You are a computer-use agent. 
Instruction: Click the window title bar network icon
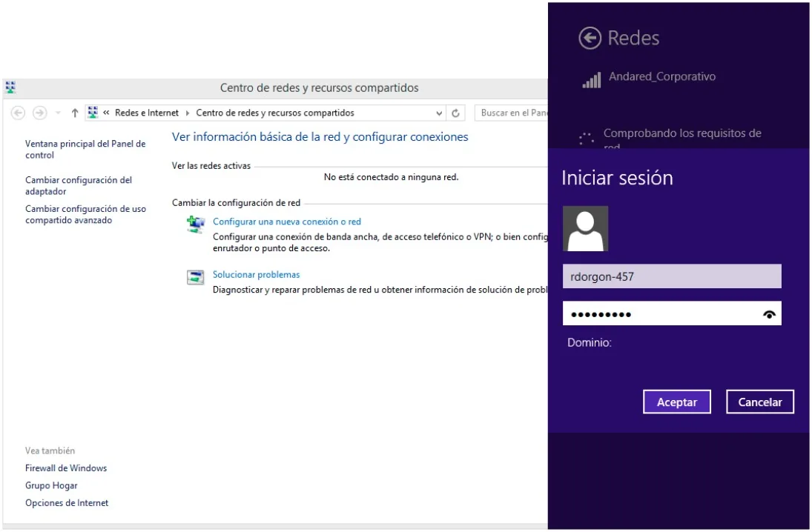(11, 87)
